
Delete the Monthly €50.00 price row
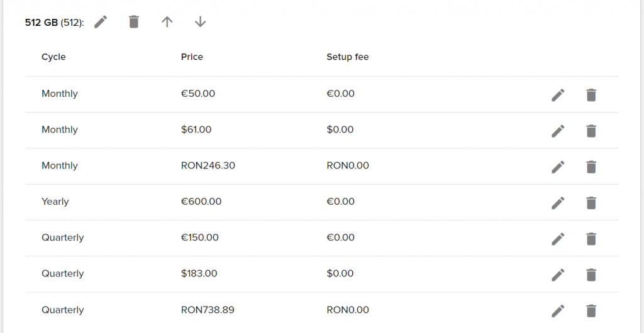[591, 95]
